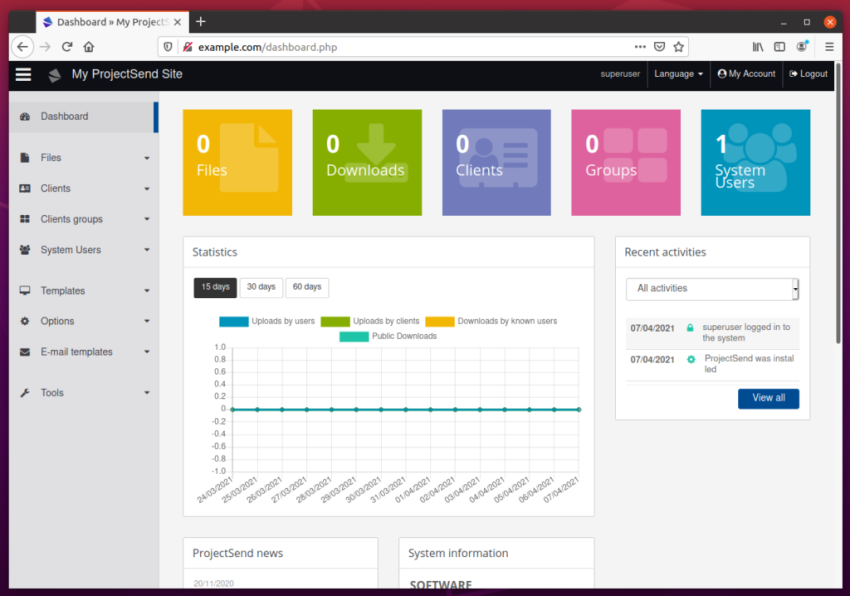The height and width of the screenshot is (596, 850).
Task: Toggle Uploads by users legend swatch
Action: 234,322
